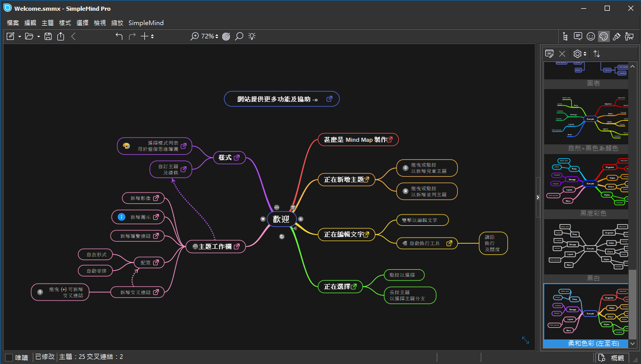Open the presentation mode panel

coord(630,36)
